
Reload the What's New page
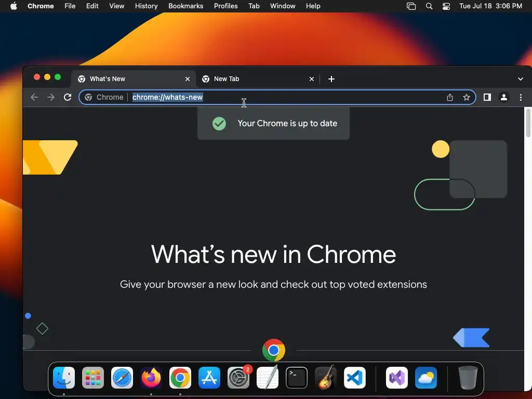click(68, 97)
